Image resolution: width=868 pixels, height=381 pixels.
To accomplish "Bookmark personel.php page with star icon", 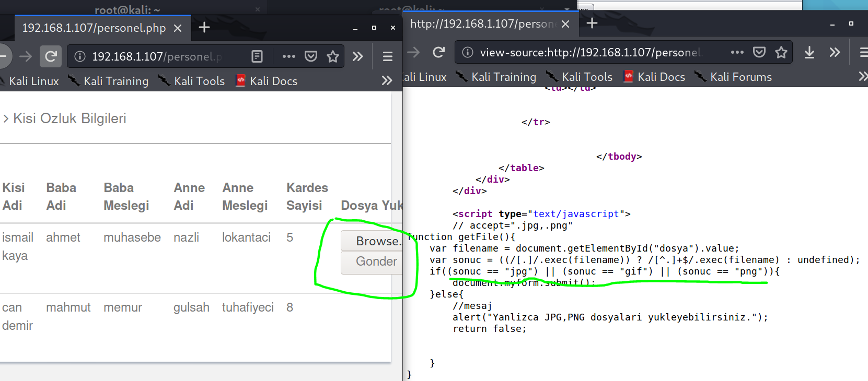I will pos(333,56).
